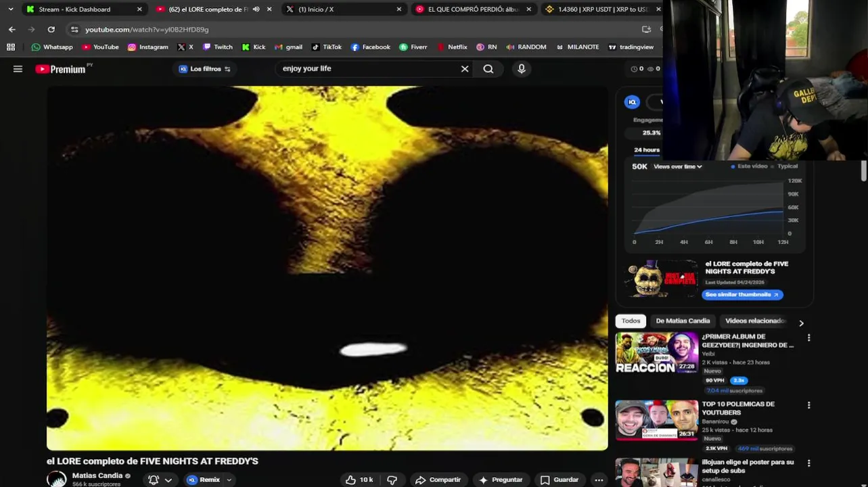Open Fiverr bookmark
This screenshot has height=487, width=868.
(413, 47)
